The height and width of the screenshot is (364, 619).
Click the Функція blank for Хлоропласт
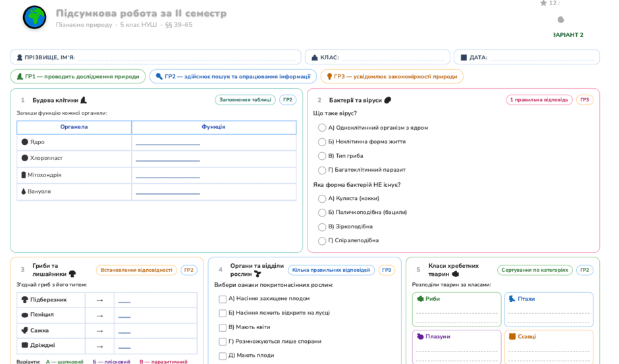[x=168, y=161]
